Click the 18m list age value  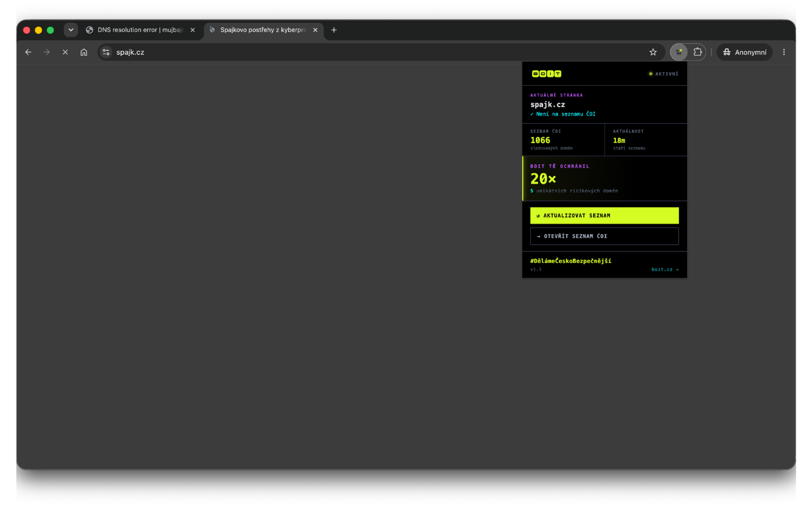(x=619, y=140)
